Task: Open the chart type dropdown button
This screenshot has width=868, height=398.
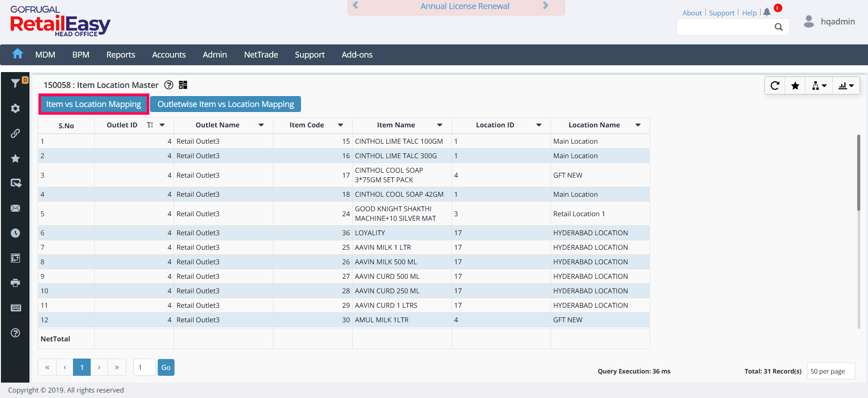Action: [x=846, y=86]
